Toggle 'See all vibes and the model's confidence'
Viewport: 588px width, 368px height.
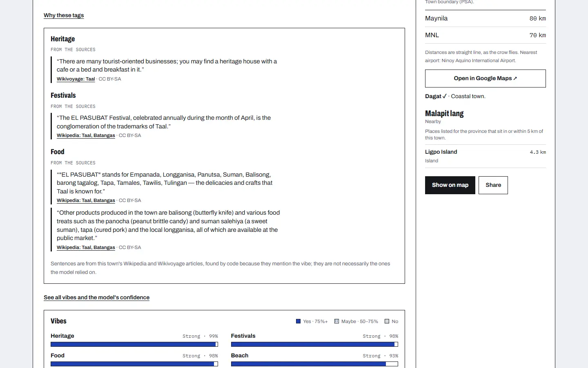click(x=96, y=298)
